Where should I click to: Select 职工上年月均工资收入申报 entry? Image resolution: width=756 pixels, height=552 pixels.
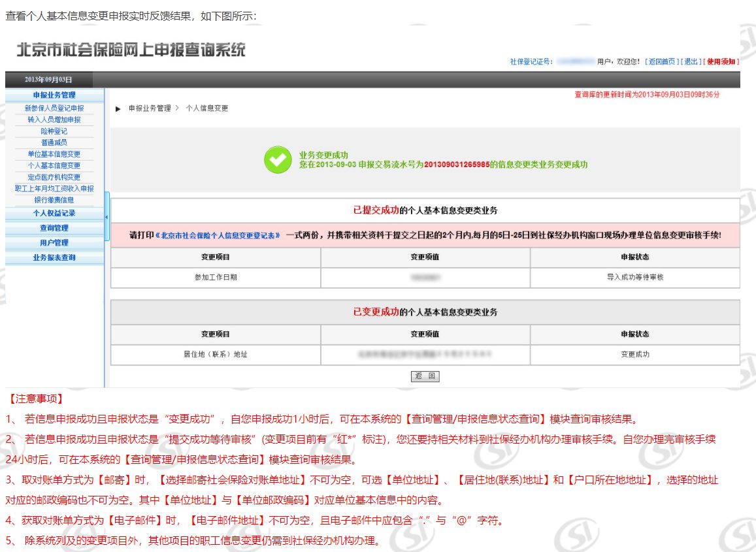point(54,189)
